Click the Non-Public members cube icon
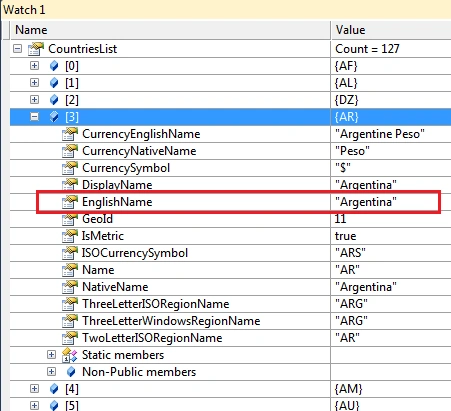The width and height of the screenshot is (451, 411). click(x=71, y=372)
